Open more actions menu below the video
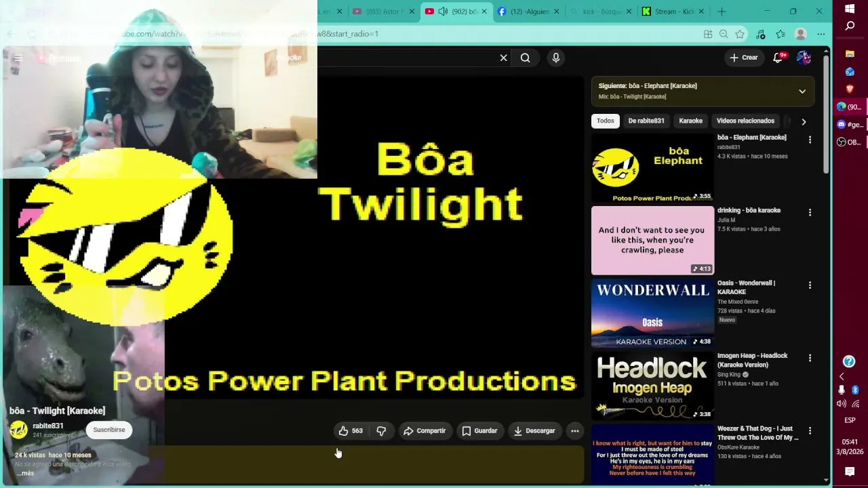The image size is (868, 488). point(575,431)
